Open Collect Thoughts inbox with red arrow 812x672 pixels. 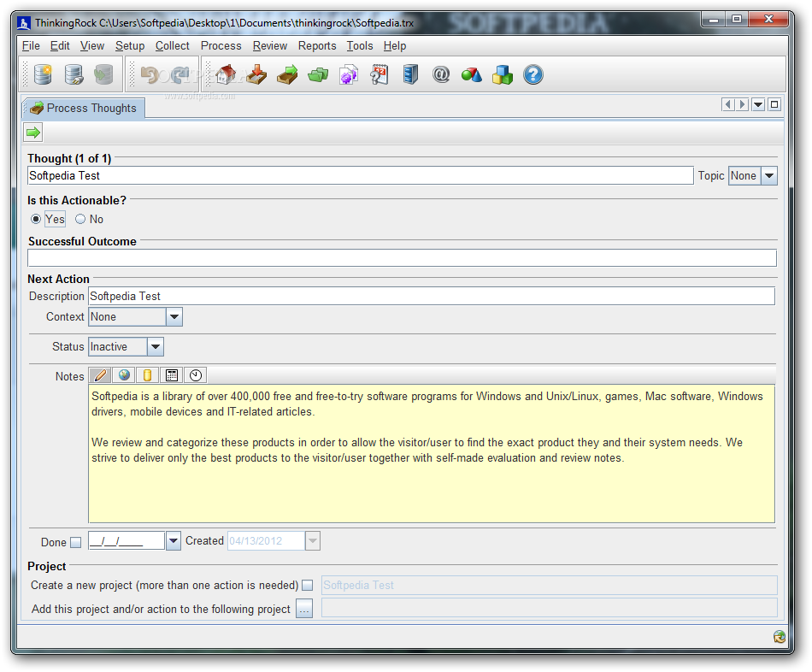256,74
